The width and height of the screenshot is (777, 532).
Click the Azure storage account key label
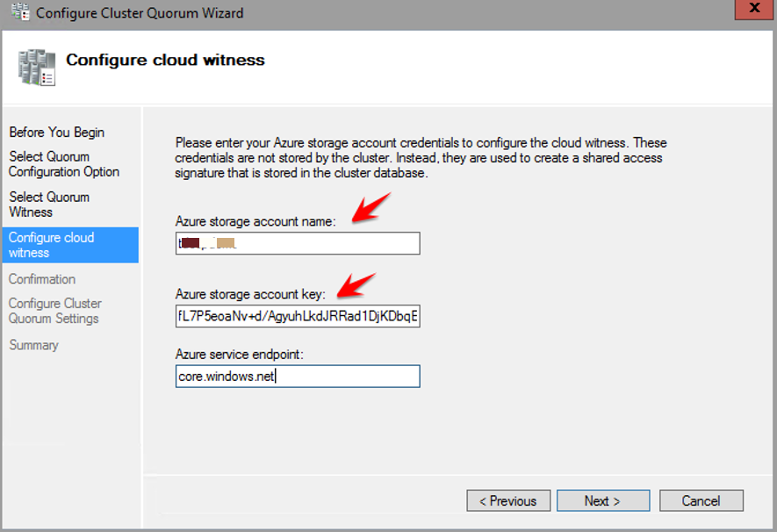[x=250, y=293]
